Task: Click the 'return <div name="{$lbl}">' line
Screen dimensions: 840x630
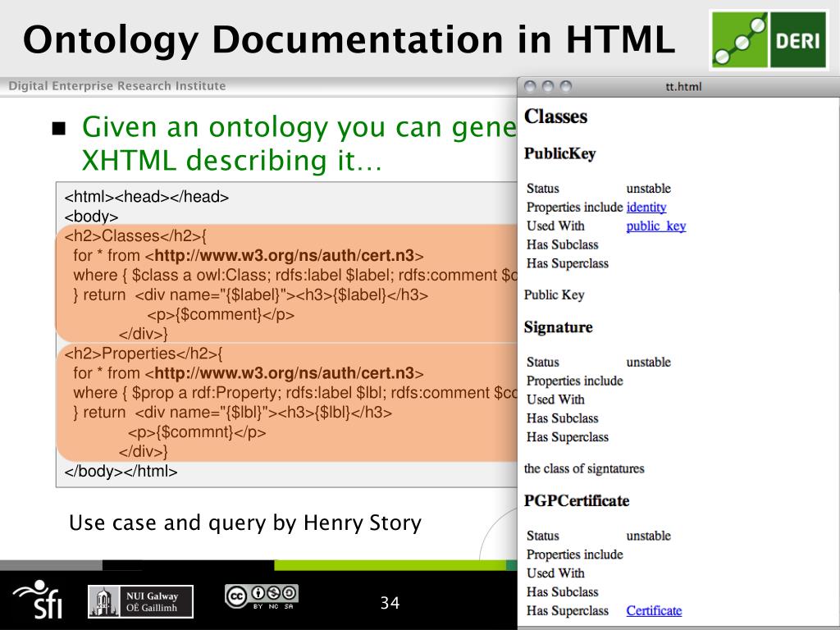Action: point(232,413)
